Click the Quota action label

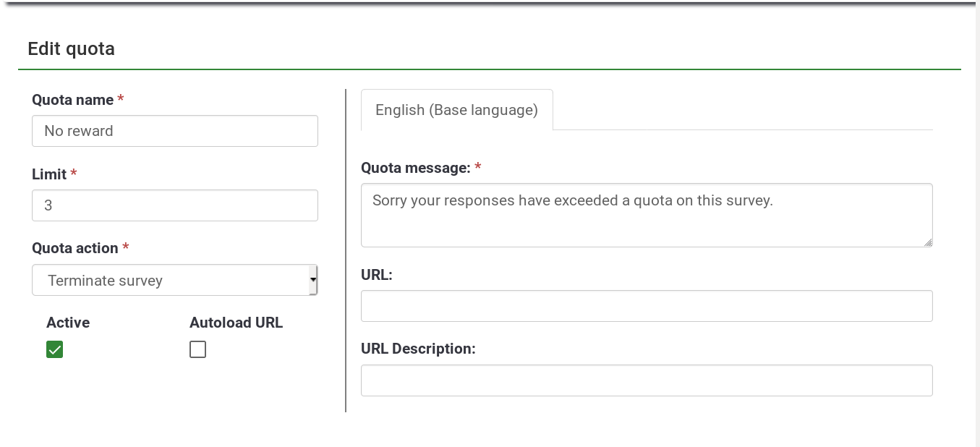74,248
